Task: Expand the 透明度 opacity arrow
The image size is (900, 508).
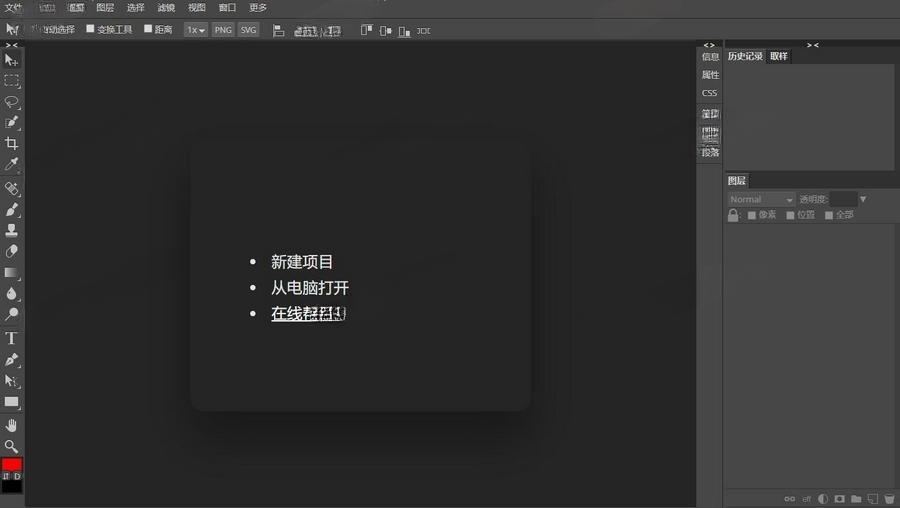Action: click(x=863, y=199)
